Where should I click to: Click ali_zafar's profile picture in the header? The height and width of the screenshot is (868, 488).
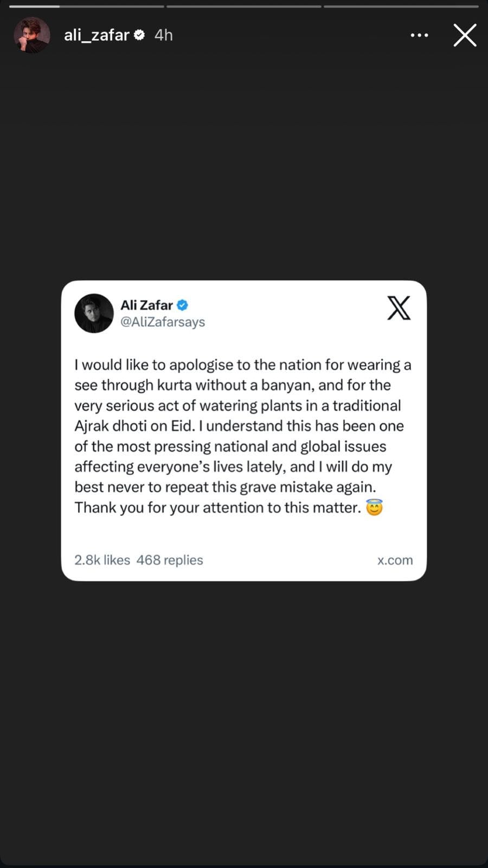pos(31,35)
